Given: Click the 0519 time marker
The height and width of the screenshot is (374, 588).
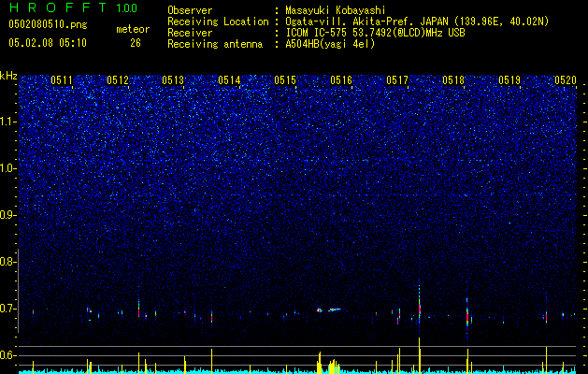Looking at the screenshot, I should [509, 80].
